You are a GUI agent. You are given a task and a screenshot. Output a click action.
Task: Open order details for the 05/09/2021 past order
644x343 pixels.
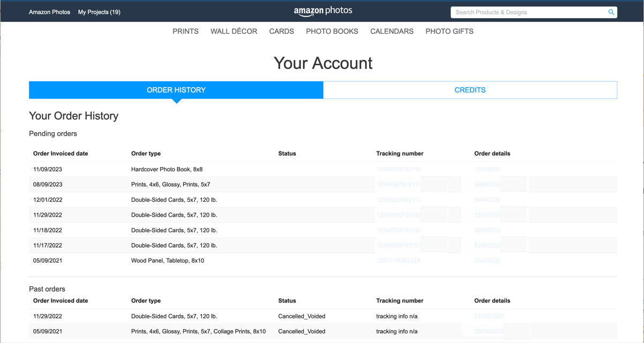tap(490, 331)
